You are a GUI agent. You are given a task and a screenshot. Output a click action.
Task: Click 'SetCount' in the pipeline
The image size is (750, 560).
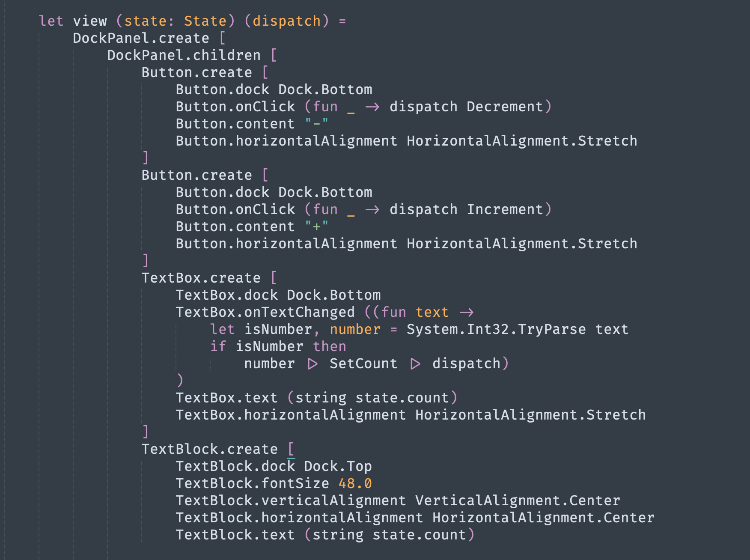(363, 363)
